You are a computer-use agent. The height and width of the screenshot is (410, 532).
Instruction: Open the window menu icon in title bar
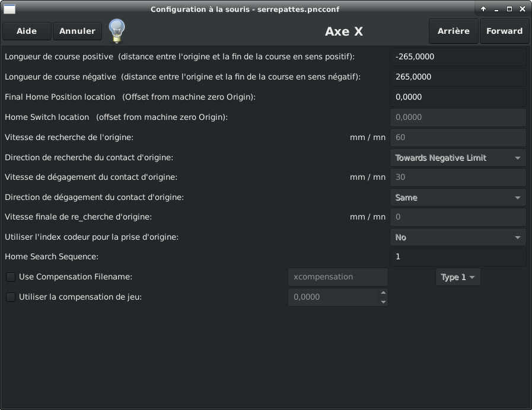click(x=9, y=9)
